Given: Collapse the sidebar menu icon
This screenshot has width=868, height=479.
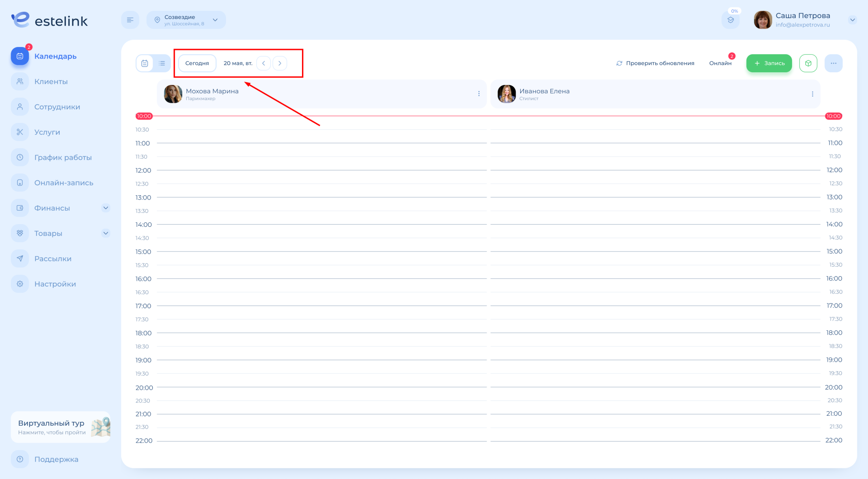Looking at the screenshot, I should click(130, 20).
